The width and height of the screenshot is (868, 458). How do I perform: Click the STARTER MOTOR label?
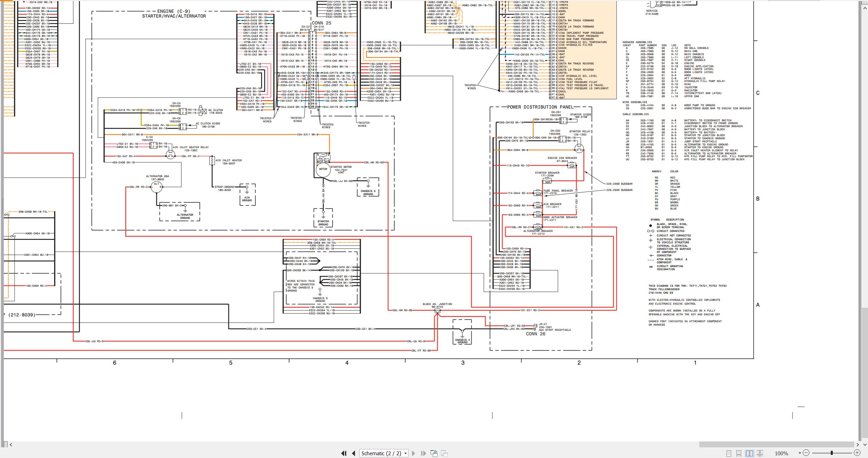pos(341,167)
